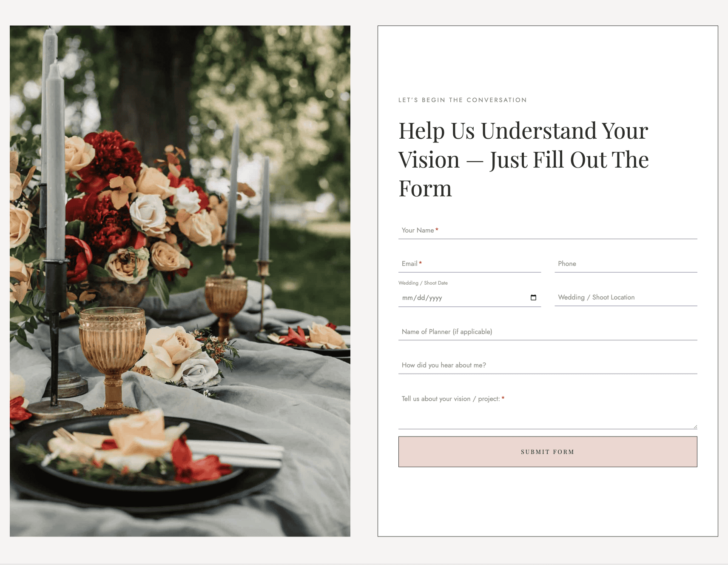Focus the Your Name input field
Viewport: 728px width, 565px height.
(548, 231)
